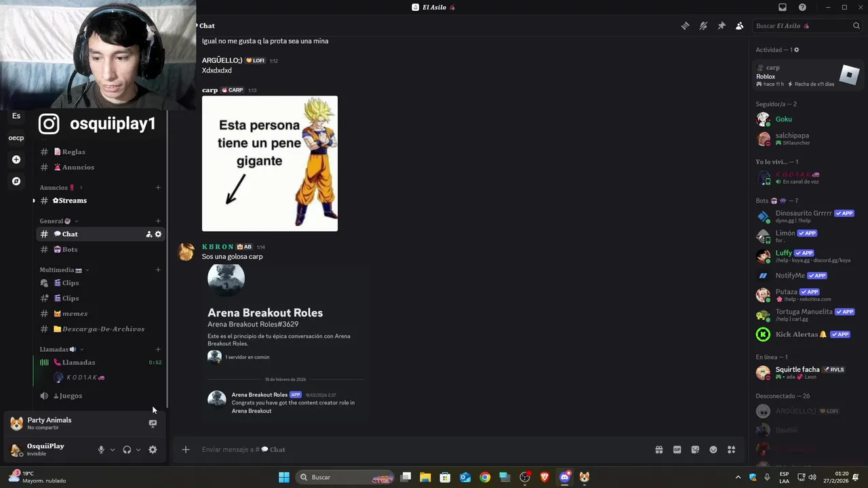Open the gift Nitro icon

(658, 449)
